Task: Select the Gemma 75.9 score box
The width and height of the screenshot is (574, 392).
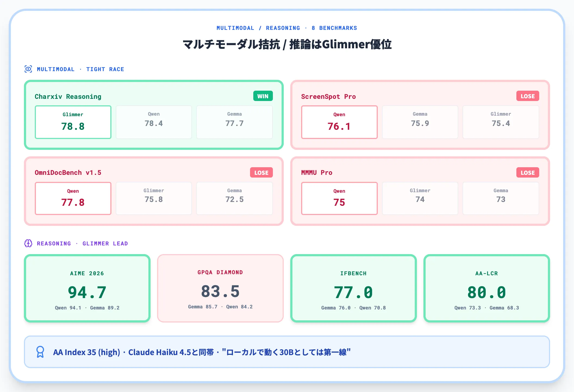Action: [420, 122]
